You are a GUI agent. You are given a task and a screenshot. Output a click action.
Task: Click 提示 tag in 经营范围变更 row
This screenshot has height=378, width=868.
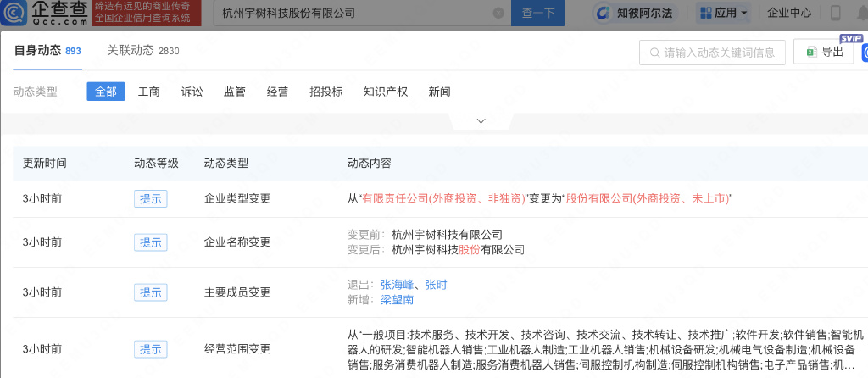151,349
